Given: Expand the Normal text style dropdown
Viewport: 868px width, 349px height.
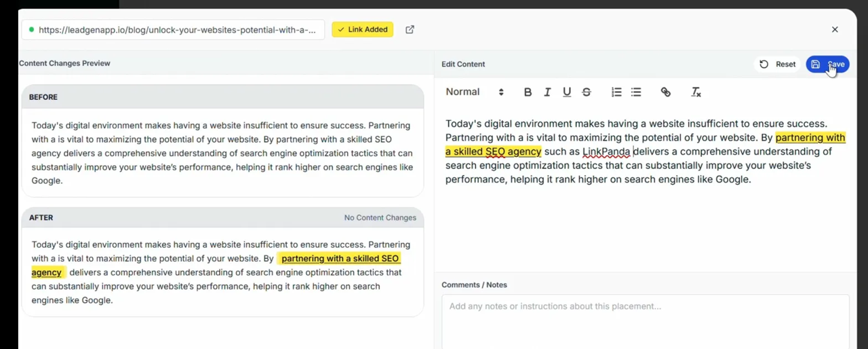Looking at the screenshot, I should 474,92.
